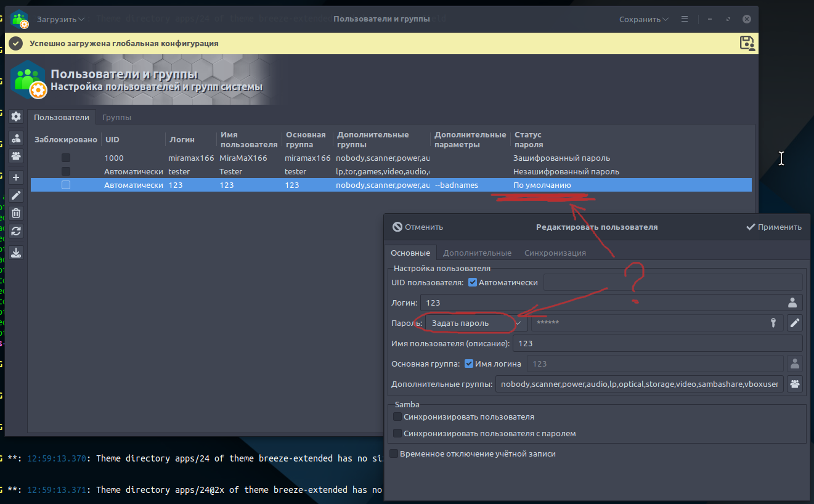Click the add user plus icon
Screen dimensions: 814x504
(x=17, y=177)
